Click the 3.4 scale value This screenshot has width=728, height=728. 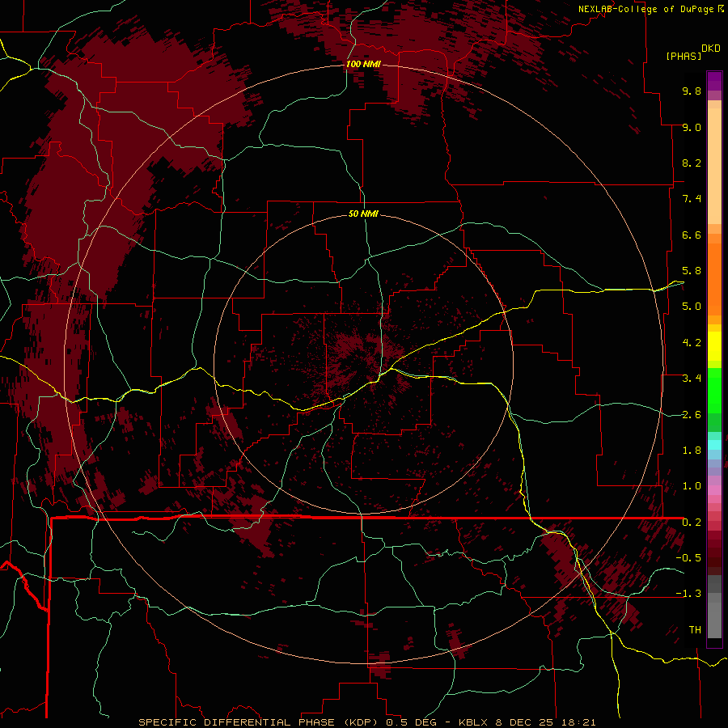(x=692, y=379)
